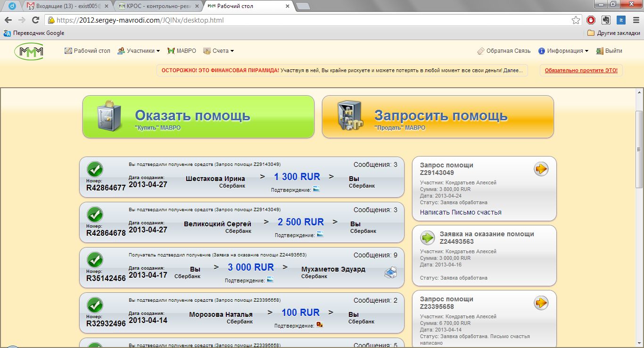Click Выйти to log out

609,51
